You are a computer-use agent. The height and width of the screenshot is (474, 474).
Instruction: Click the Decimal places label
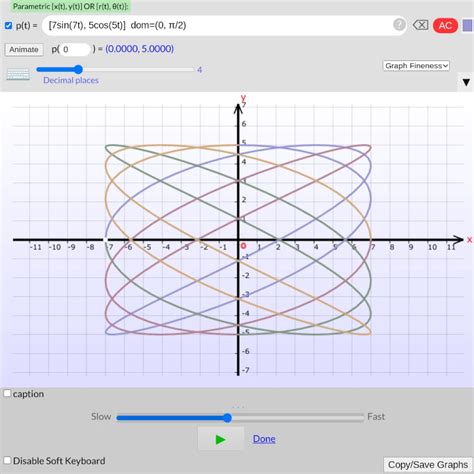pyautogui.click(x=71, y=80)
